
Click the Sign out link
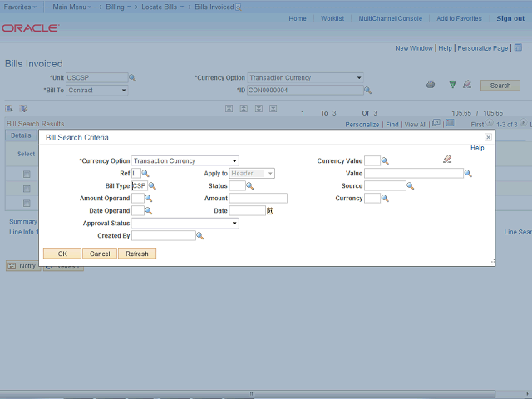coord(510,18)
